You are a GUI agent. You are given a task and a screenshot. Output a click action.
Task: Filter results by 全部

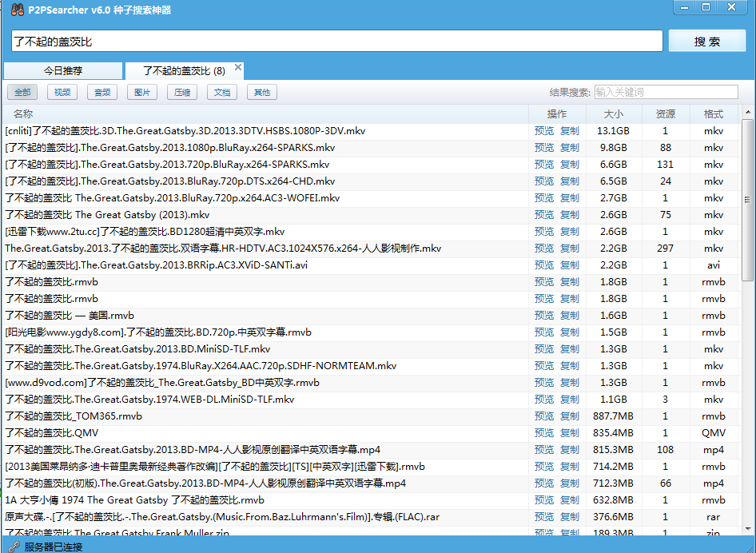tap(22, 92)
